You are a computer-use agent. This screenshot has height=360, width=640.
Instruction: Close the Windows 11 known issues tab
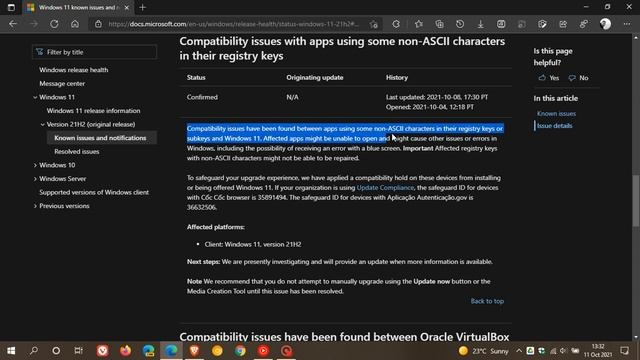[127, 7]
